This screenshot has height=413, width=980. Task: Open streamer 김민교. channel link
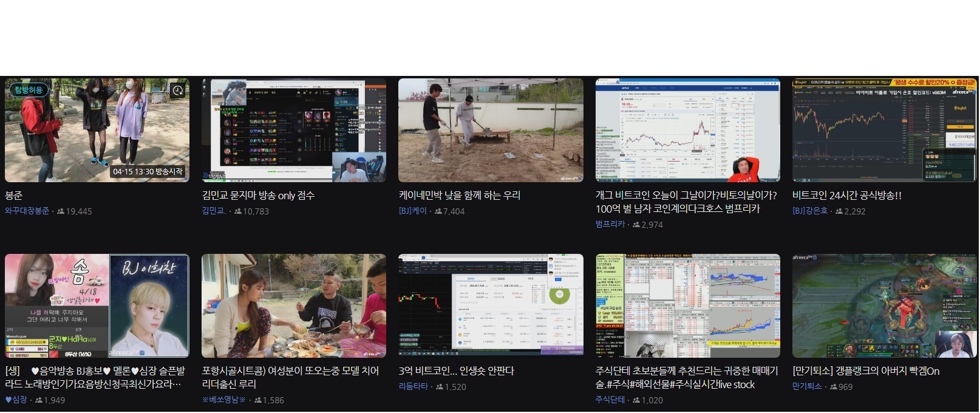pos(214,211)
